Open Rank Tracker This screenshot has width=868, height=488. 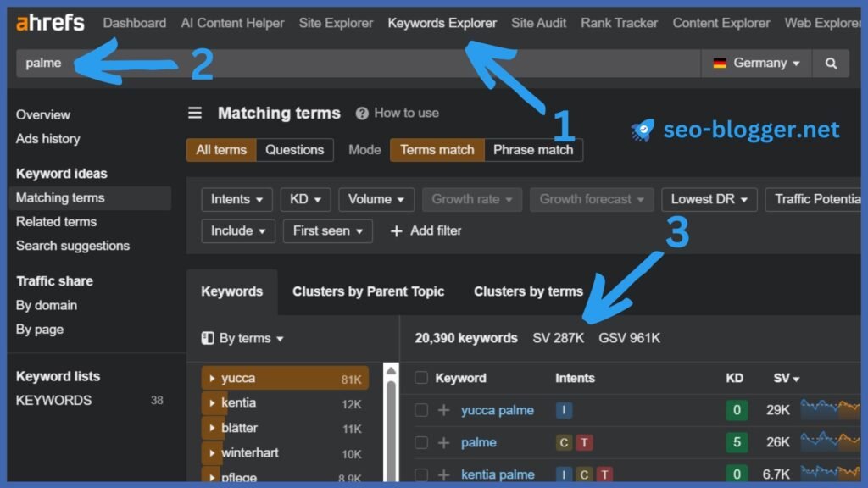[x=620, y=23]
